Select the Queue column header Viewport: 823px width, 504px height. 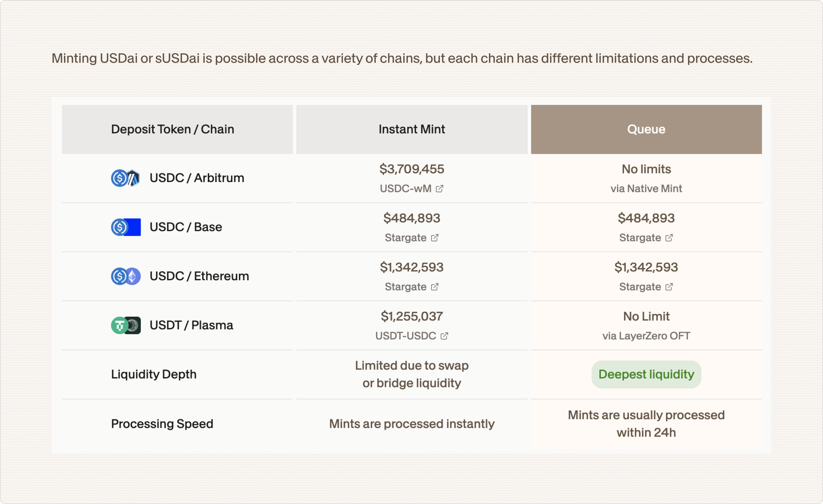tap(646, 130)
